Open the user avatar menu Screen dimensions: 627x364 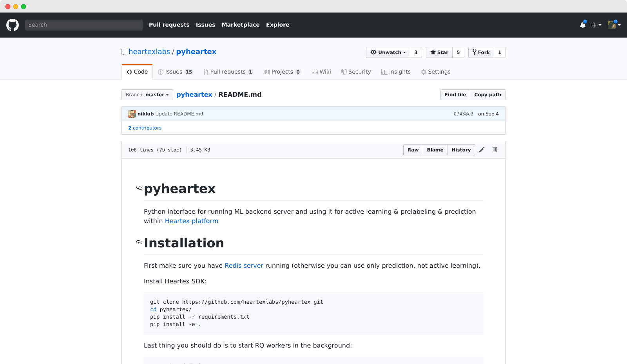point(614,25)
